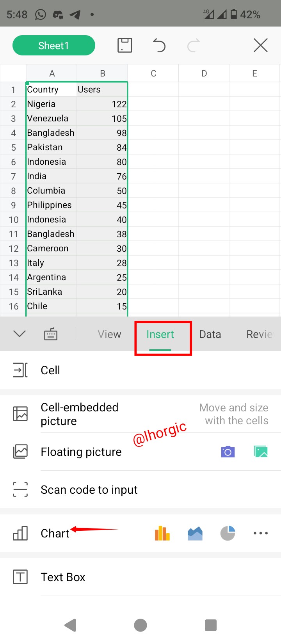
Task: Tap the undo arrow icon
Action: 159,45
